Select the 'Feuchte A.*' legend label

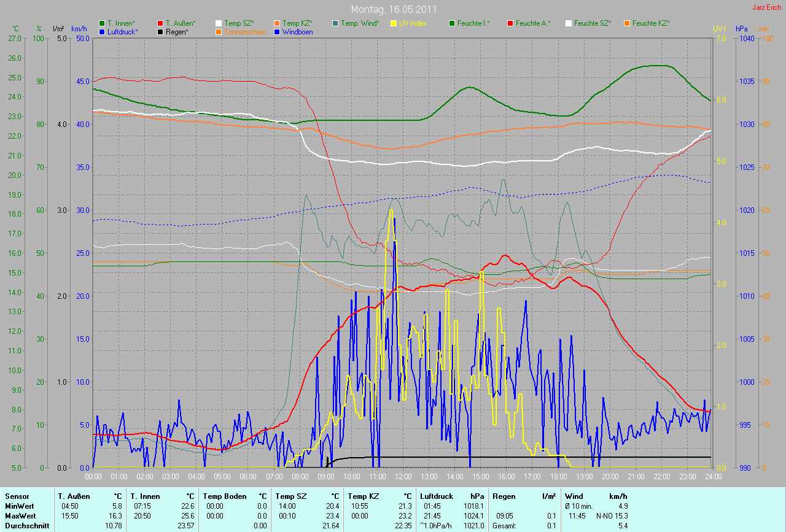click(x=533, y=23)
